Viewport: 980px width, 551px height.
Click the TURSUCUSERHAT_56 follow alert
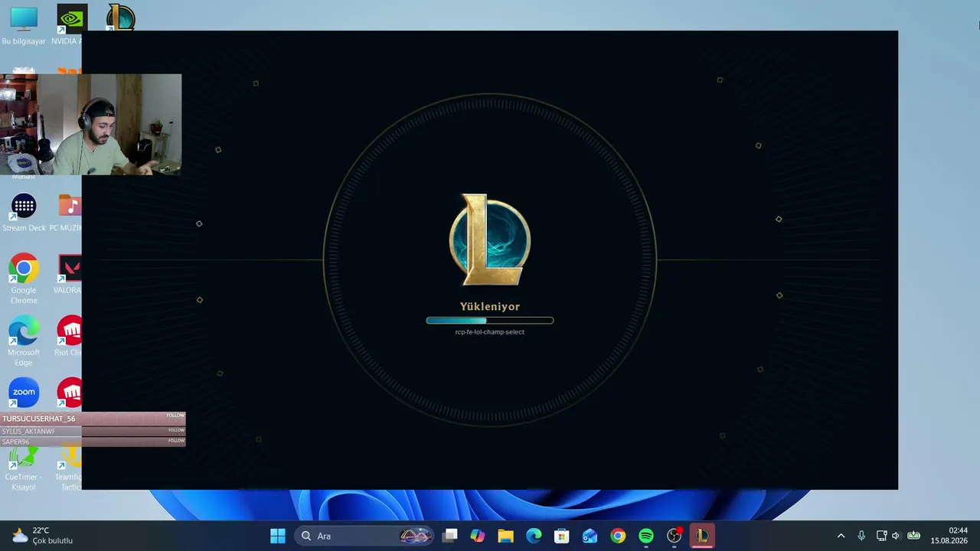point(93,419)
